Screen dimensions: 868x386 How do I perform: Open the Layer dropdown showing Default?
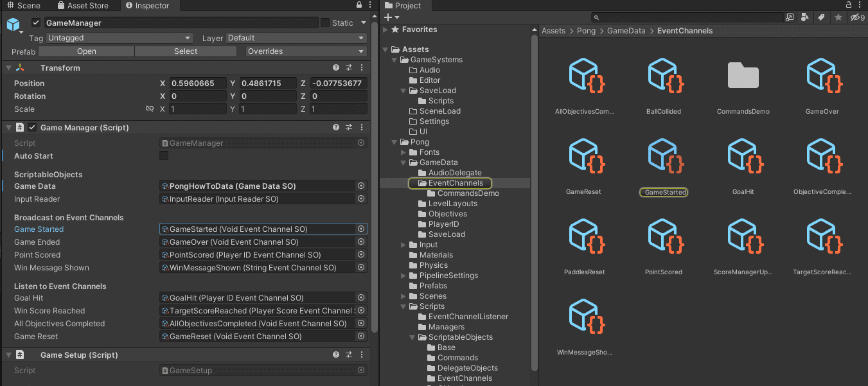tap(296, 38)
